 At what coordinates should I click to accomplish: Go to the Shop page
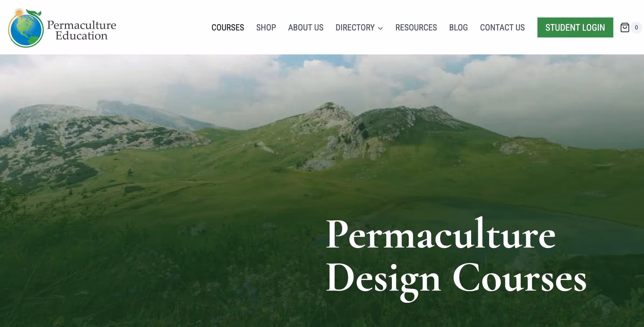click(x=266, y=27)
